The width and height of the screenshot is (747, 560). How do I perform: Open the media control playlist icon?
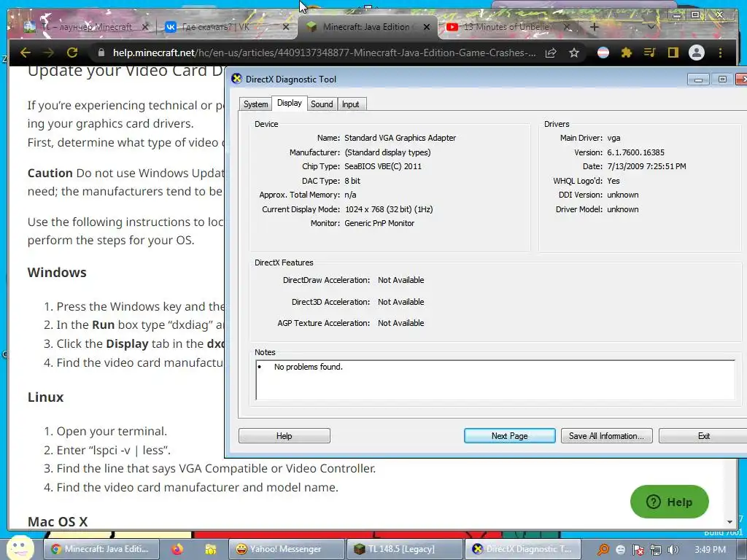pyautogui.click(x=650, y=52)
